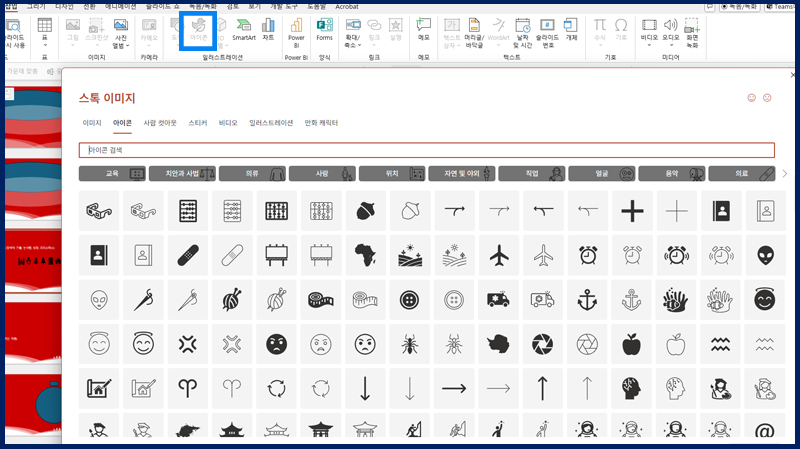Select the solid Africa map icon
The width and height of the screenshot is (800, 449).
click(x=365, y=255)
